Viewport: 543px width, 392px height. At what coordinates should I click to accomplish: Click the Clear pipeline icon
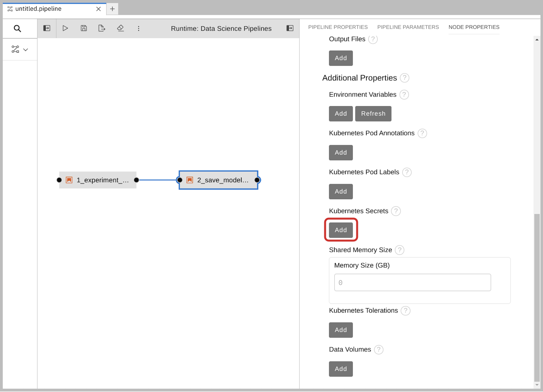(120, 29)
